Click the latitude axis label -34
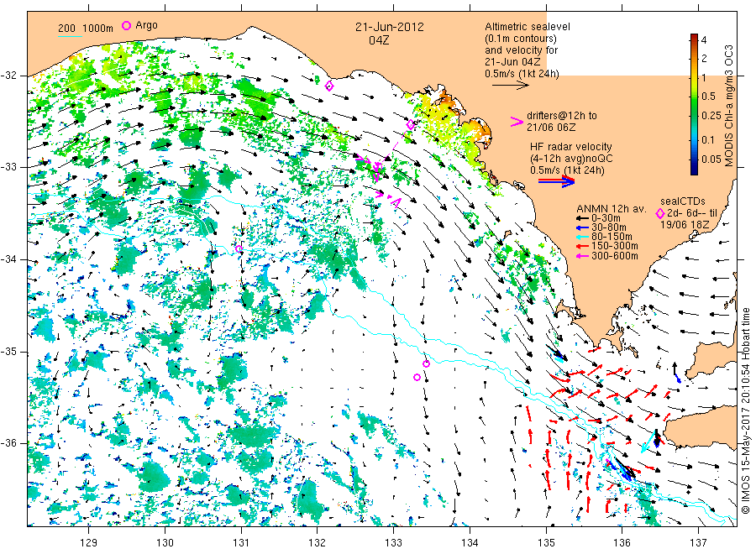Image resolution: width=756 pixels, height=554 pixels. coord(8,259)
